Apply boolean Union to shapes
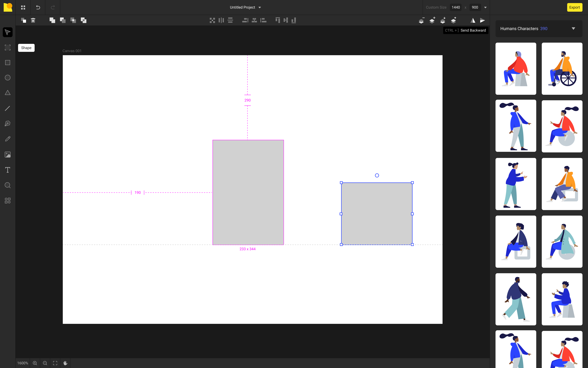 click(52, 20)
